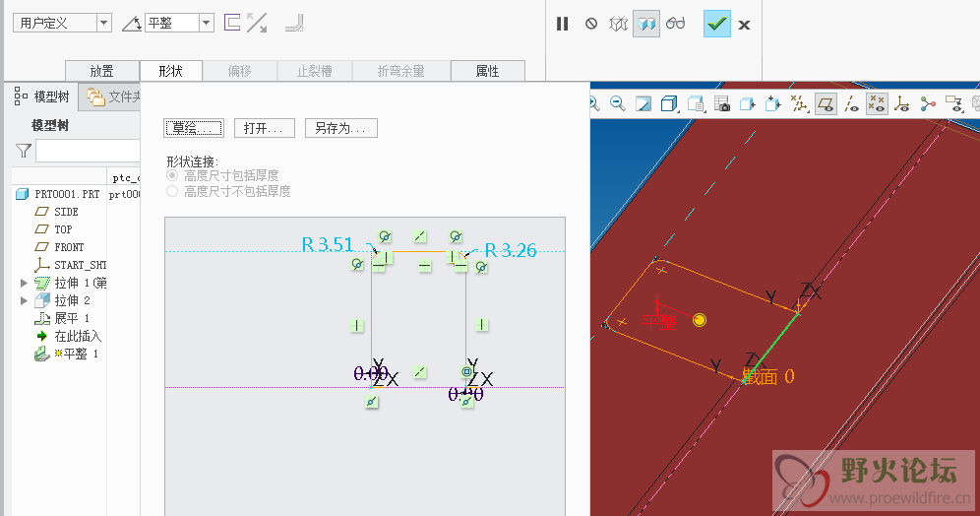
Task: Select the TOP datum plane
Action: tap(54, 228)
